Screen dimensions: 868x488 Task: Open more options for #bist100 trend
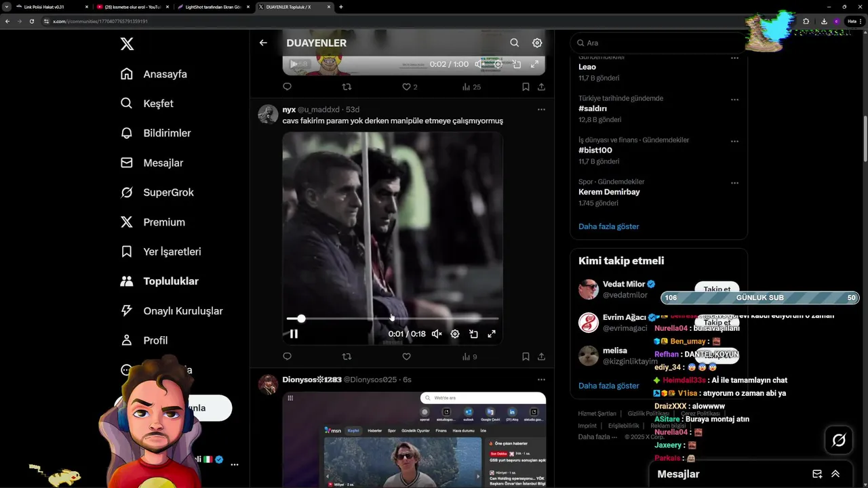[x=734, y=141]
